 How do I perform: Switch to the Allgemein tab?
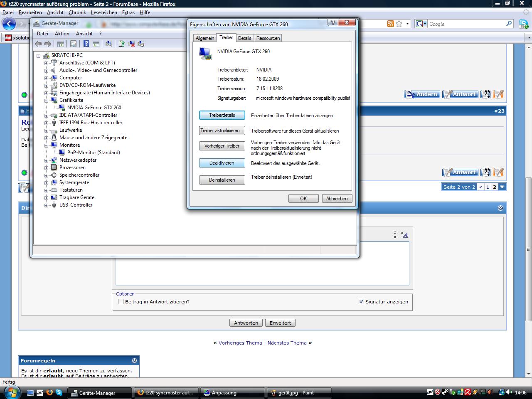205,38
